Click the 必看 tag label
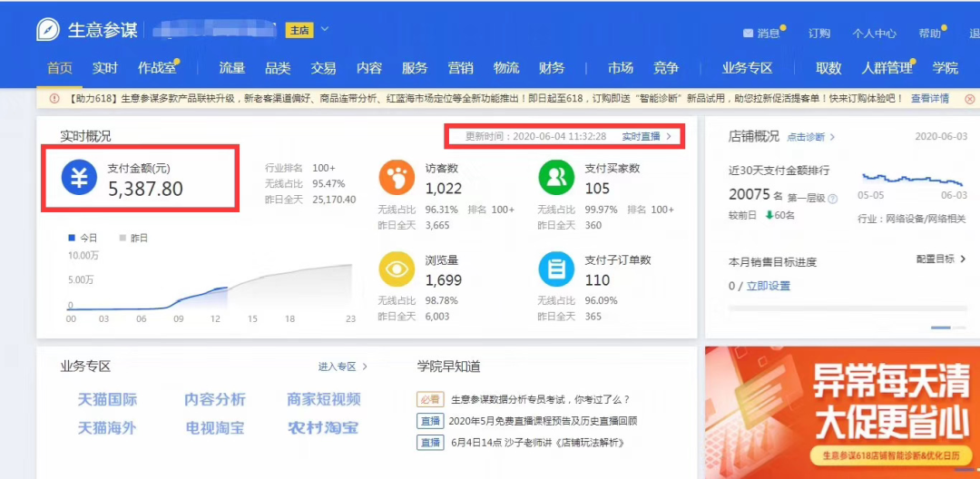The width and height of the screenshot is (980, 479). pyautogui.click(x=429, y=400)
